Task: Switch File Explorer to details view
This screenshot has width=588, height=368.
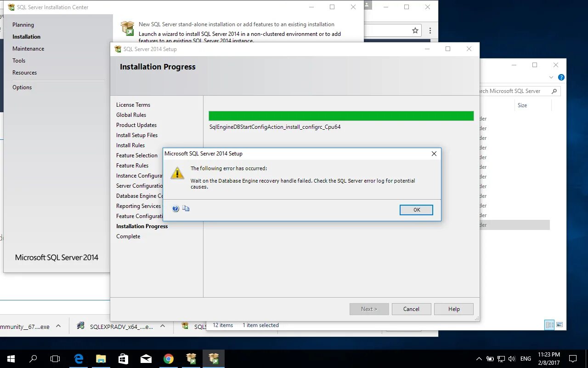Action: [549, 325]
